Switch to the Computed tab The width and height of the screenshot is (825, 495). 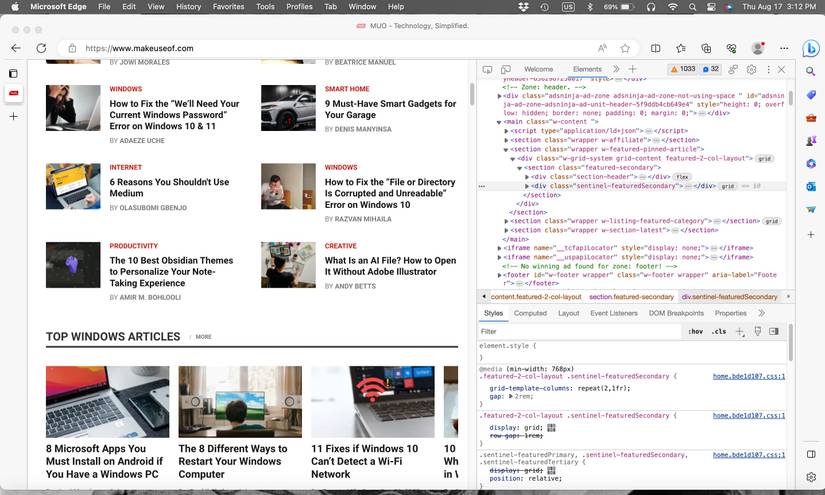click(x=530, y=313)
